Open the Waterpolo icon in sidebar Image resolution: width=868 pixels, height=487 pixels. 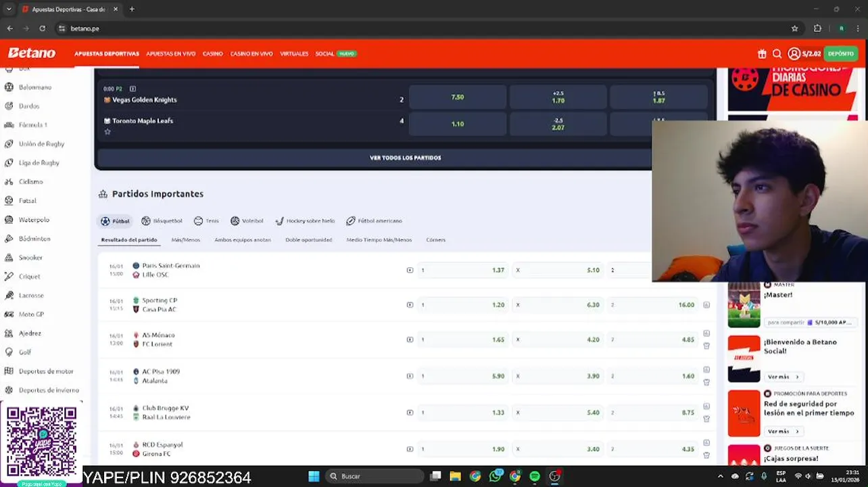tap(9, 220)
